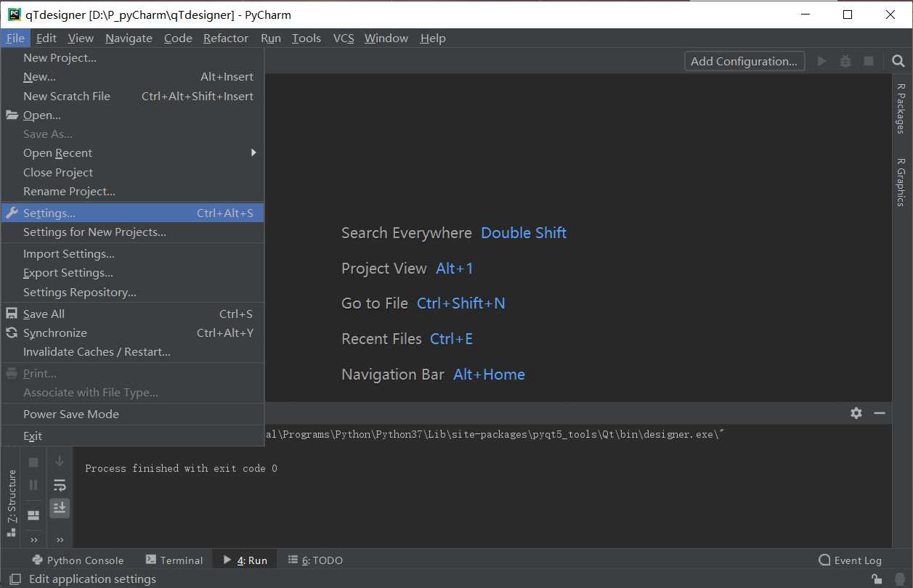Open the VCS menu
Screen dimensions: 913x588
[x=344, y=38]
